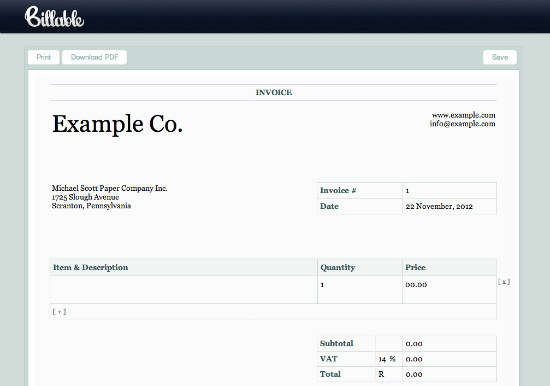
Task: Click info@example.com email text
Action: tap(462, 124)
